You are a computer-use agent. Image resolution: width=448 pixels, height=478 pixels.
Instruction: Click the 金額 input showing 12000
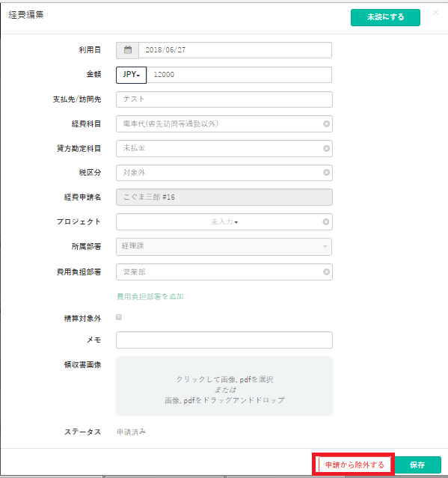click(x=239, y=75)
